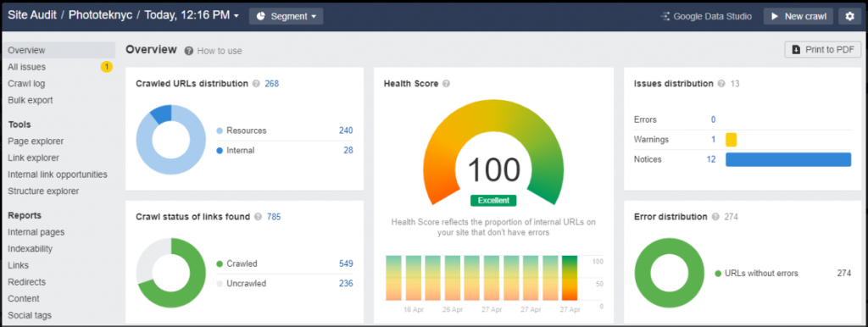
Task: Click the Error distribution donut chart
Action: [x=670, y=273]
